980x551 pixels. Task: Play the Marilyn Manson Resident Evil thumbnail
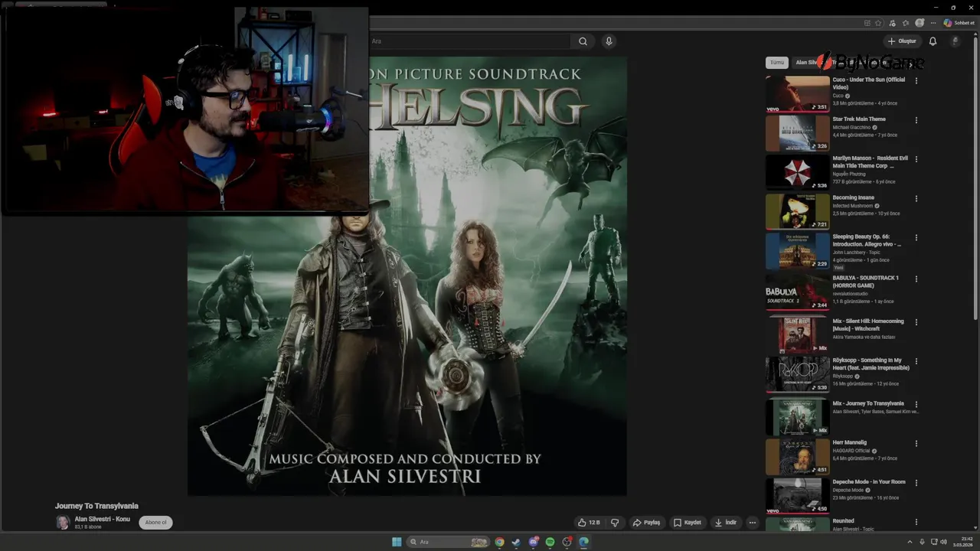tap(797, 172)
